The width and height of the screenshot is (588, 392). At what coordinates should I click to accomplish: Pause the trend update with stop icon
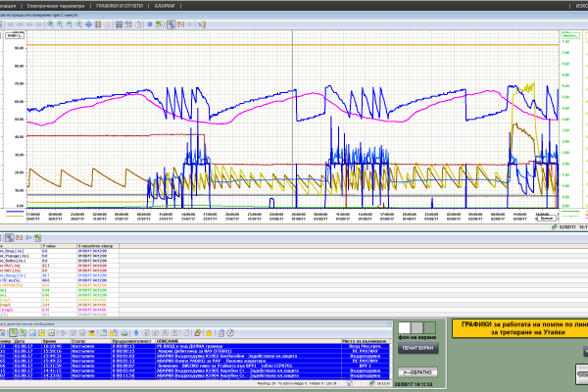pos(150,24)
